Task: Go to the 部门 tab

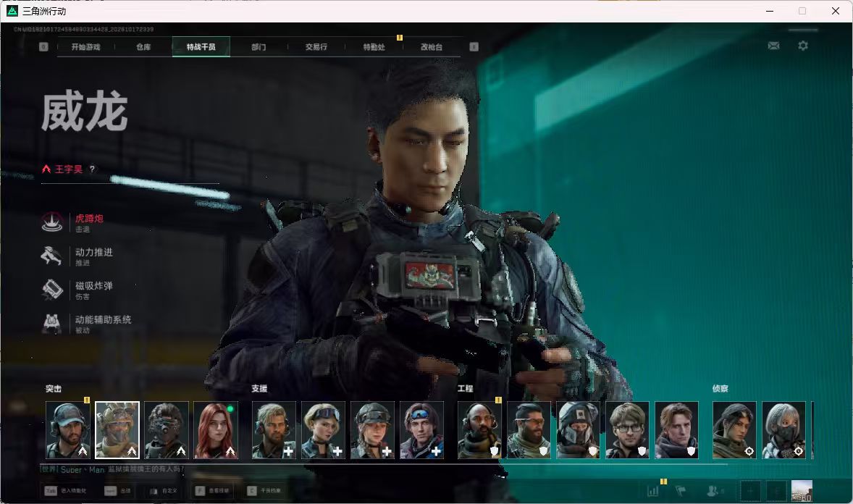Action: (259, 47)
